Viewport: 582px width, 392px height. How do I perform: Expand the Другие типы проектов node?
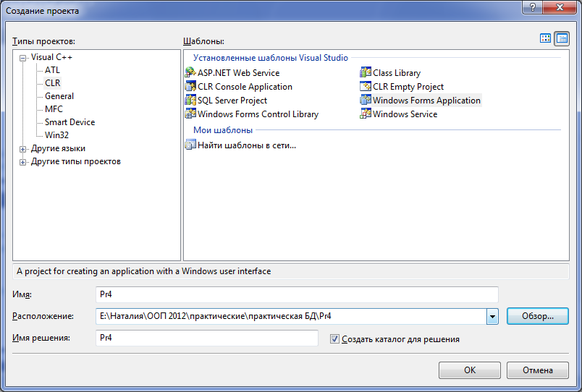23,162
